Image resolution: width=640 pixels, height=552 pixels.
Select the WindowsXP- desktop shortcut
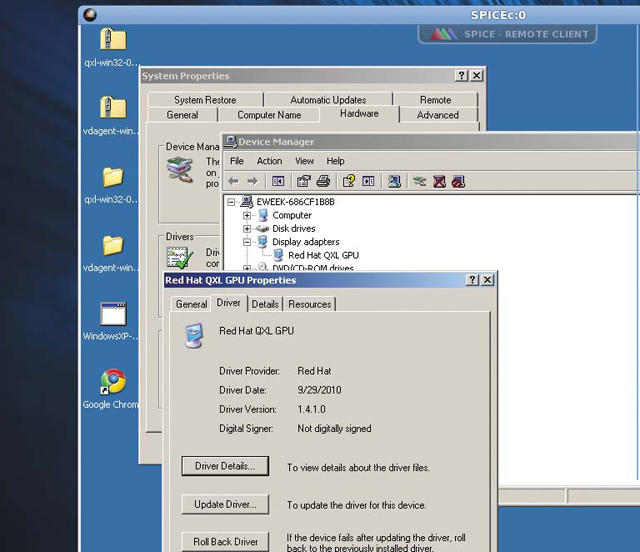pyautogui.click(x=113, y=314)
